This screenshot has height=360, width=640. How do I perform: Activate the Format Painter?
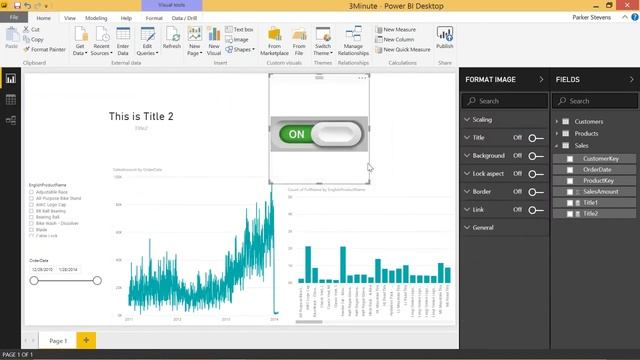point(44,49)
